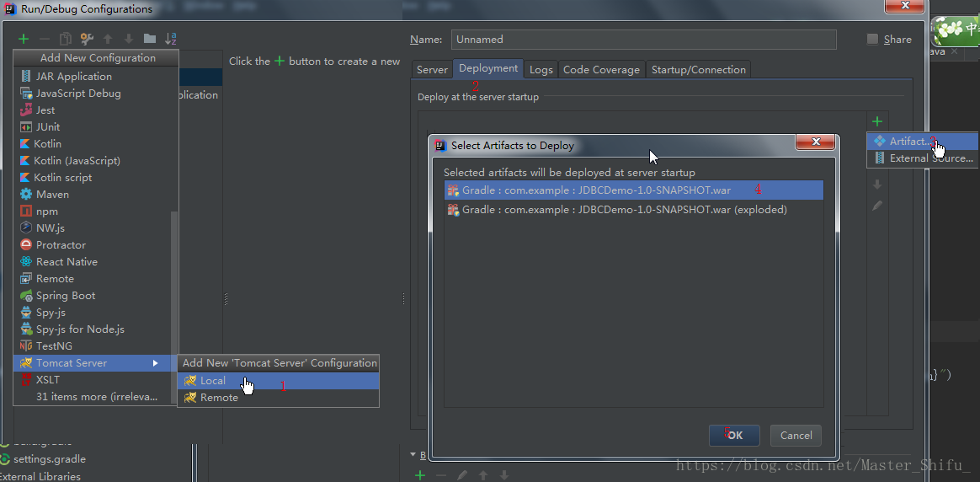Select the Remote entry above Spring Boot

(92, 279)
